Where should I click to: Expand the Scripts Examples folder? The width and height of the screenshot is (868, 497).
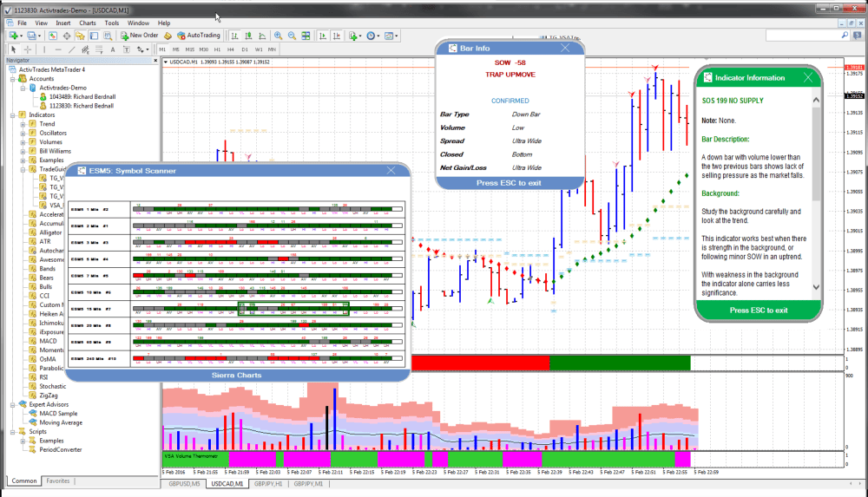[23, 441]
